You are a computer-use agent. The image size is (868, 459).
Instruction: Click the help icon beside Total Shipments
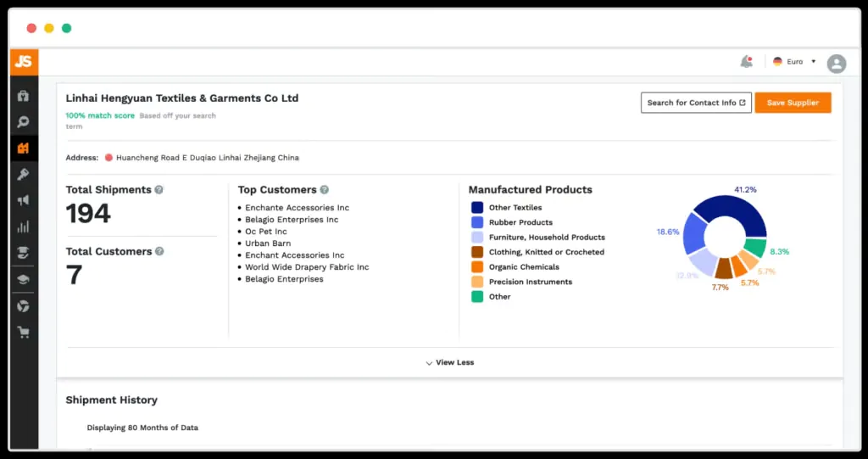coord(159,190)
